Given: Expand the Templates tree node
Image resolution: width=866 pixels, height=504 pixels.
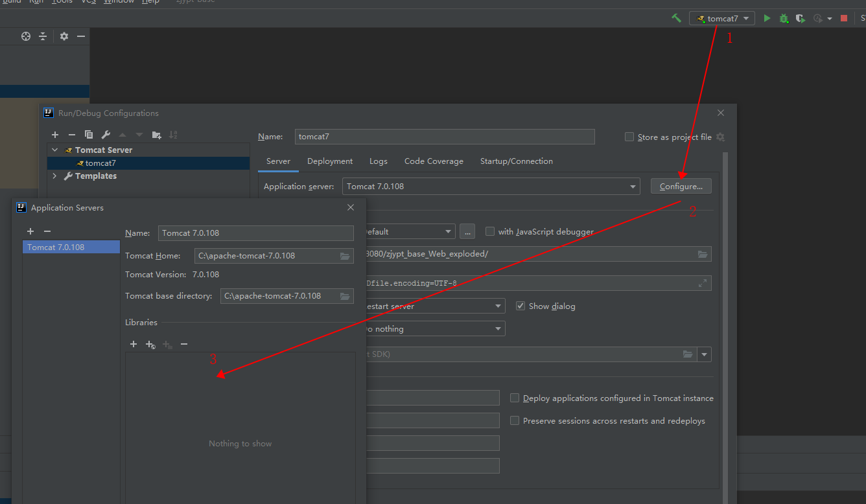Looking at the screenshot, I should (x=55, y=176).
